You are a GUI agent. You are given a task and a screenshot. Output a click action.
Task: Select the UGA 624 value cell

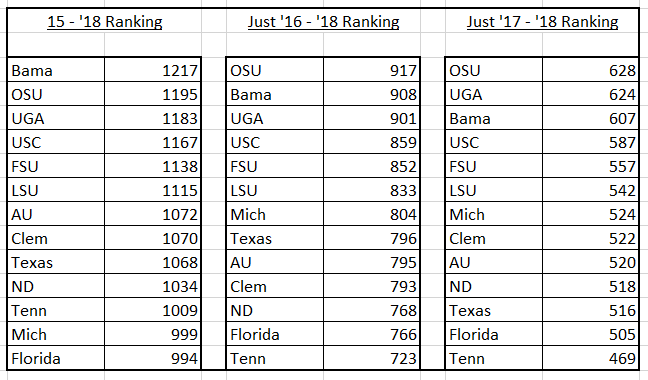pos(591,94)
